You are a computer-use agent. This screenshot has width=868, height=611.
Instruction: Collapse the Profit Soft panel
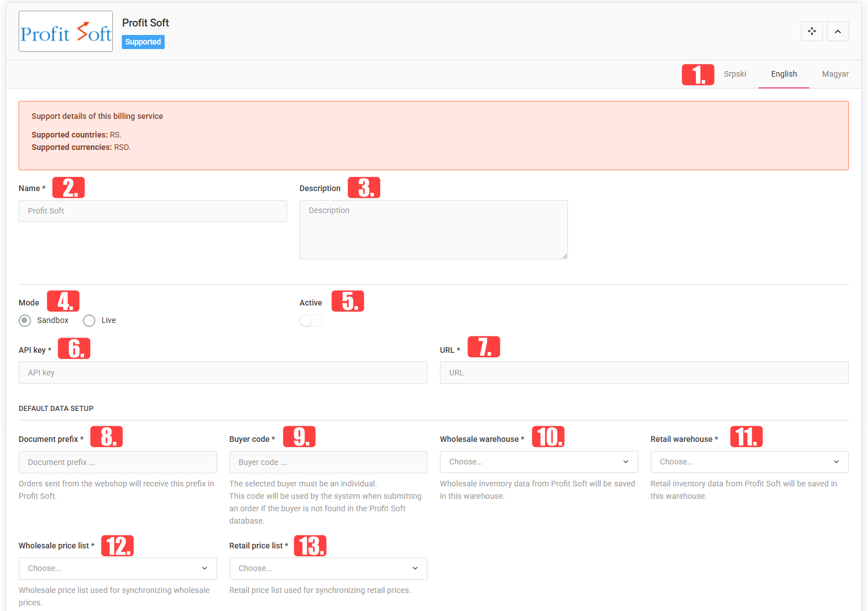coord(838,32)
